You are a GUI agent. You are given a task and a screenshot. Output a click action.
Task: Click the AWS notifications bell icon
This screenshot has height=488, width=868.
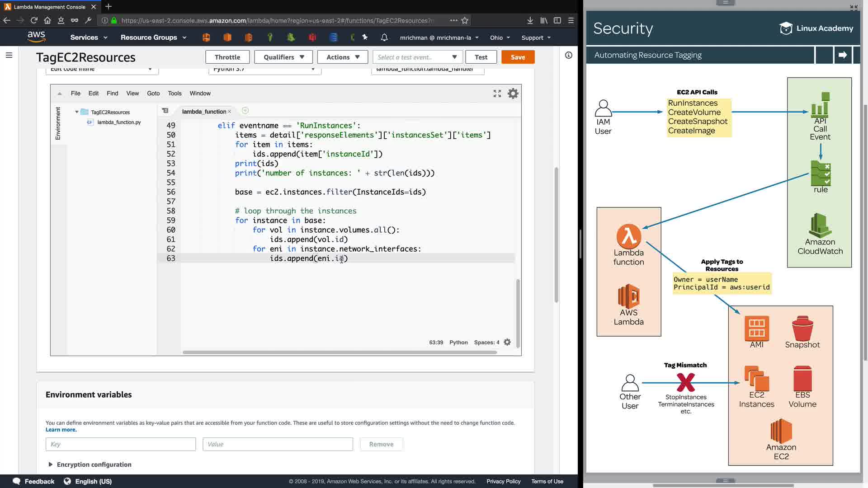tap(384, 38)
